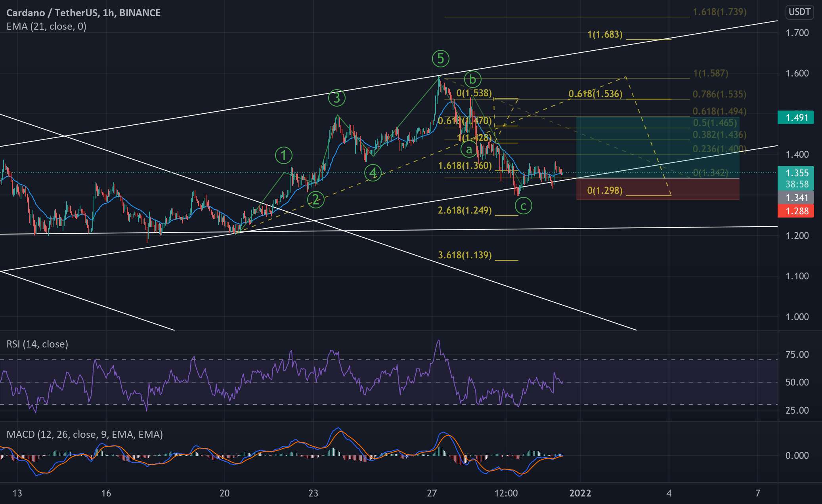Click the 0.5(1.465) fib level label
The width and height of the screenshot is (822, 504).
coord(715,123)
